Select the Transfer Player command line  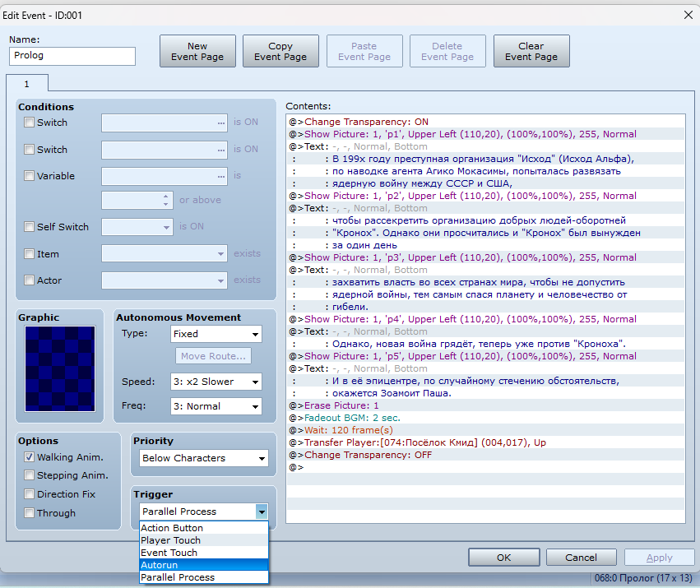pyautogui.click(x=485, y=442)
